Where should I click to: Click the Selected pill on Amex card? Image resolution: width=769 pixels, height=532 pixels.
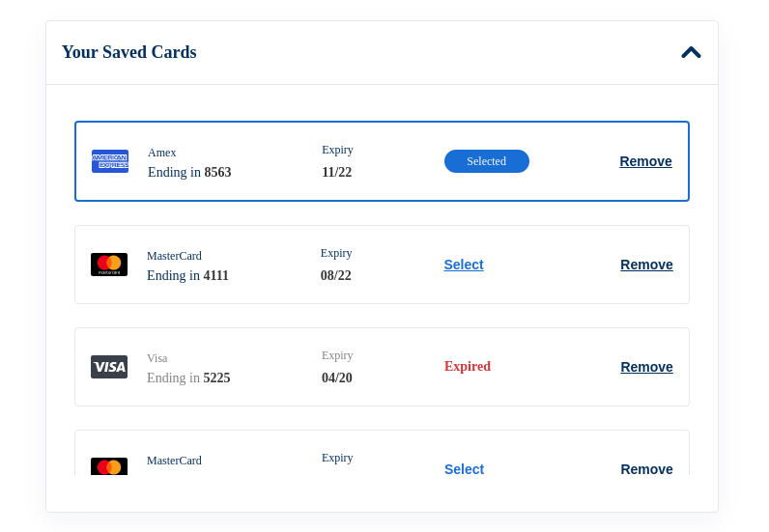(487, 161)
